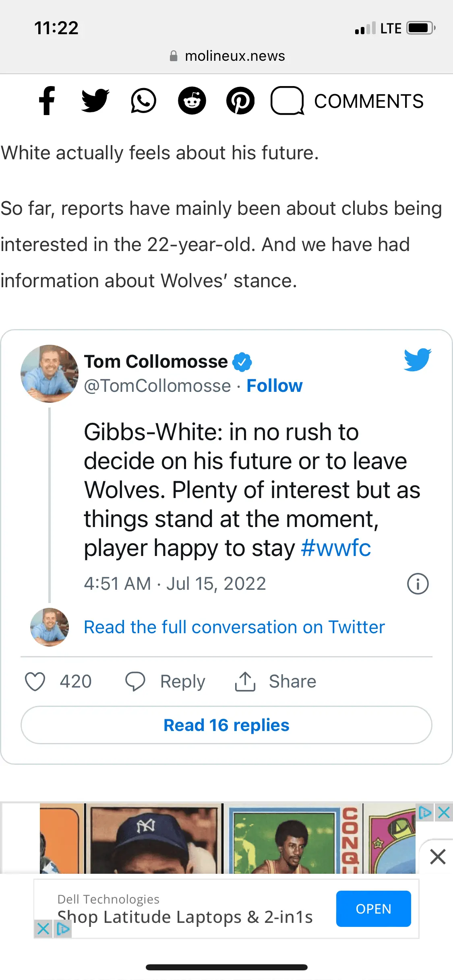Open tweet info circle icon
453x980 pixels.
[418, 584]
